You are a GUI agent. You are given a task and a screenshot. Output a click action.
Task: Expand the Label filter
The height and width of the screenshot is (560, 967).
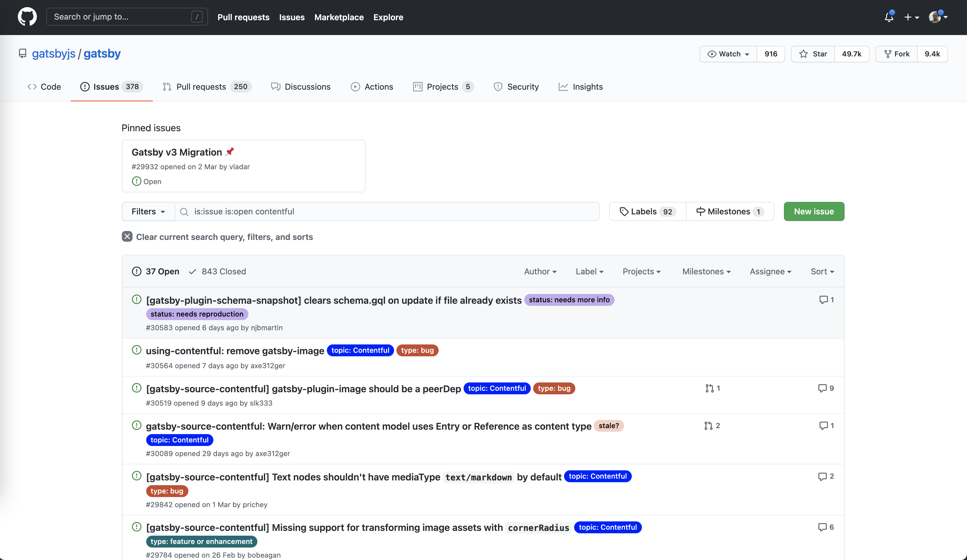pyautogui.click(x=589, y=271)
